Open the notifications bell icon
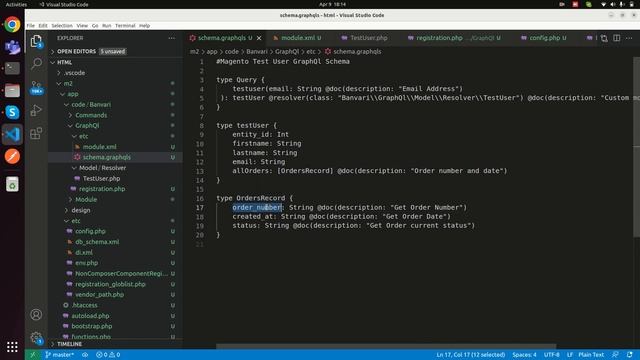This screenshot has width=640, height=360. tap(630, 355)
